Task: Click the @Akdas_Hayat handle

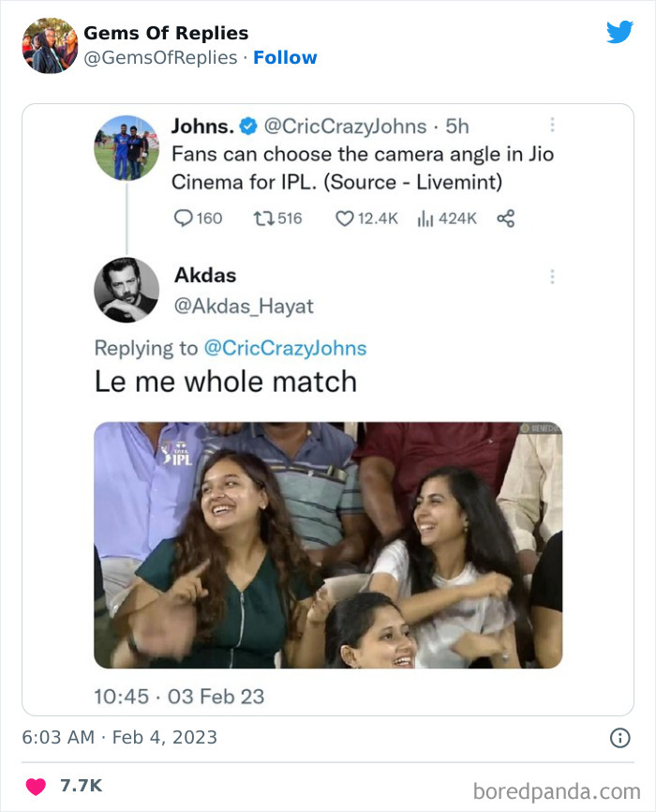Action: (x=244, y=307)
